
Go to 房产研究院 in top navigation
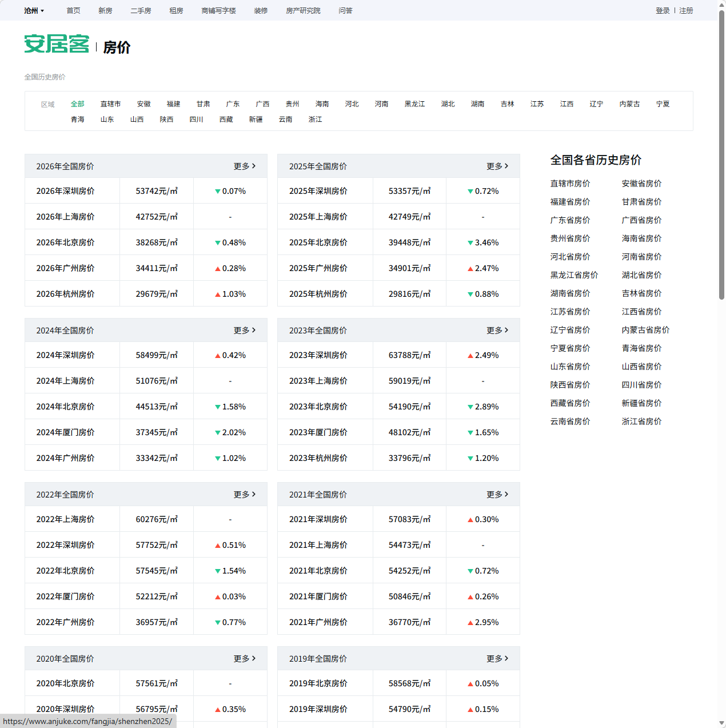click(x=303, y=11)
